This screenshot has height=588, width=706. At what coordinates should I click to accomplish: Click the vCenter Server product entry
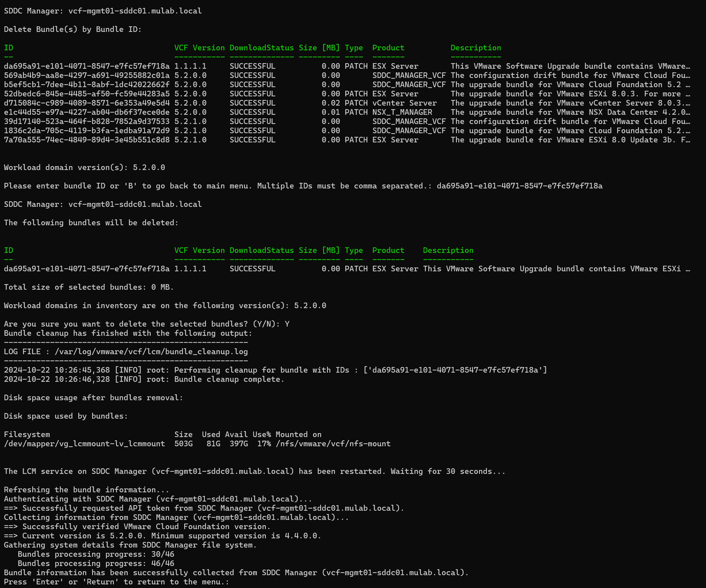coord(404,103)
